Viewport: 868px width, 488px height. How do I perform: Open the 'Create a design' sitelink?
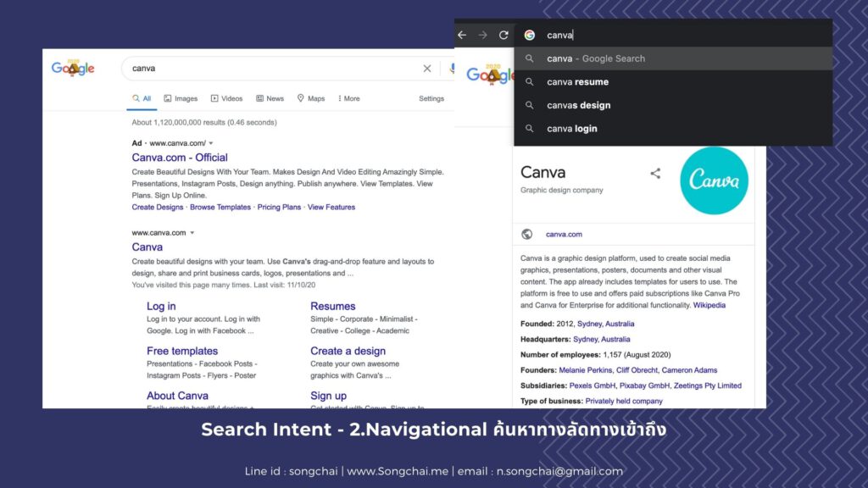coord(348,351)
